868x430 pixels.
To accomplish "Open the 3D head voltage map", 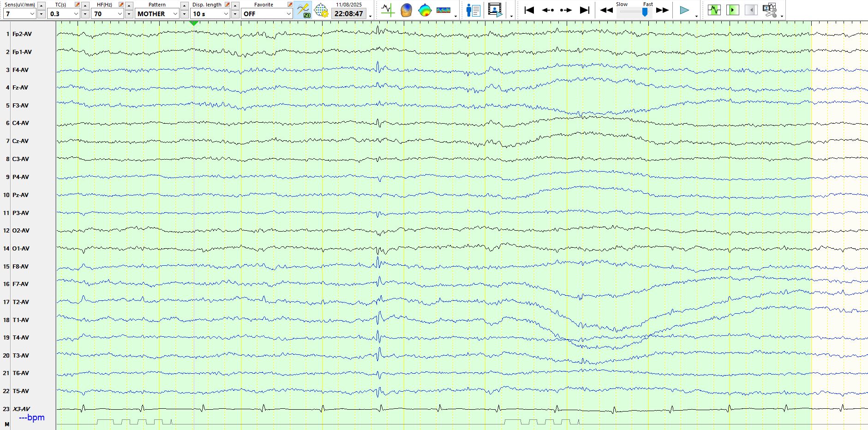I will [406, 10].
